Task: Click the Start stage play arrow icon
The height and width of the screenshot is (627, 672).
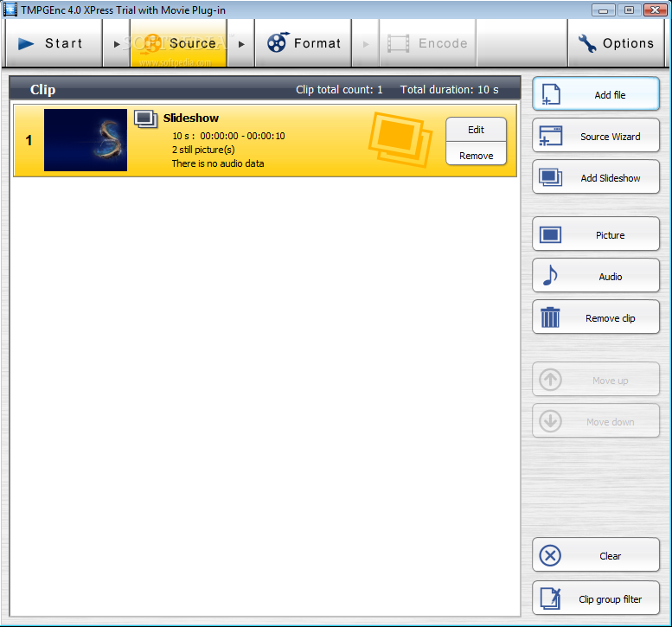Action: (x=26, y=43)
